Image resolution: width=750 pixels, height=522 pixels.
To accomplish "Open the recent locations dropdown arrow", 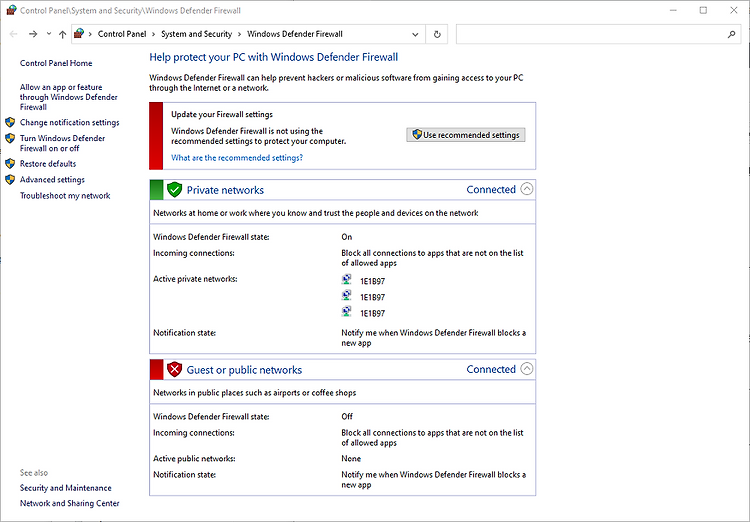I will pyautogui.click(x=48, y=34).
